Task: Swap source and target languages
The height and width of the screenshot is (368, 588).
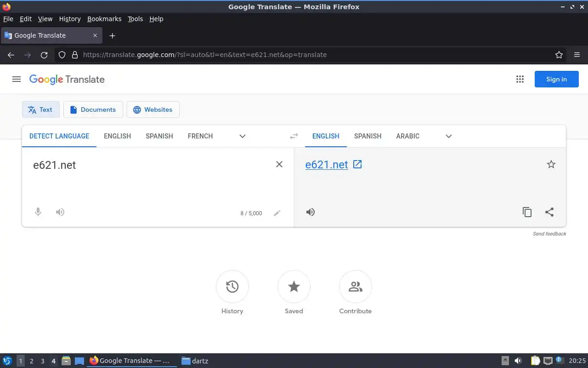Action: pyautogui.click(x=294, y=136)
